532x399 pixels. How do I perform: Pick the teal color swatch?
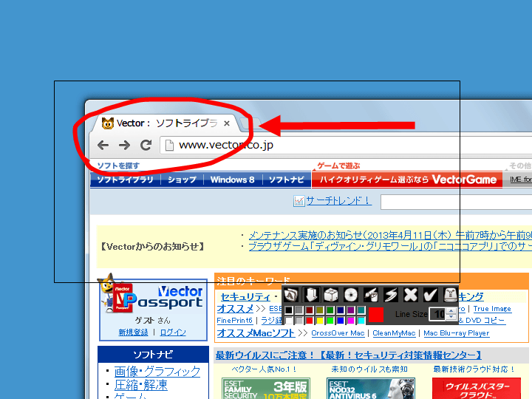click(x=361, y=310)
